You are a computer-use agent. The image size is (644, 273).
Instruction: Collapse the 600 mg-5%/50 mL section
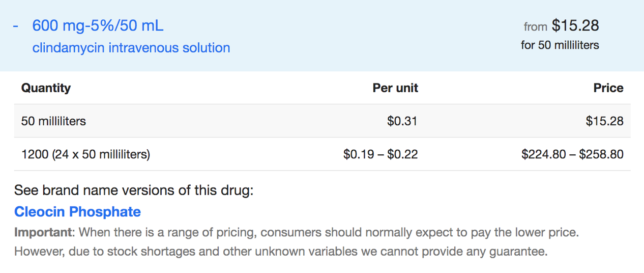(x=322, y=36)
